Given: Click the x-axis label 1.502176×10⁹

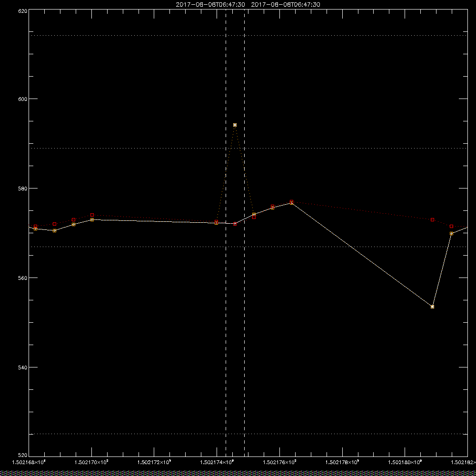Looking at the screenshot, I should (x=279, y=462).
